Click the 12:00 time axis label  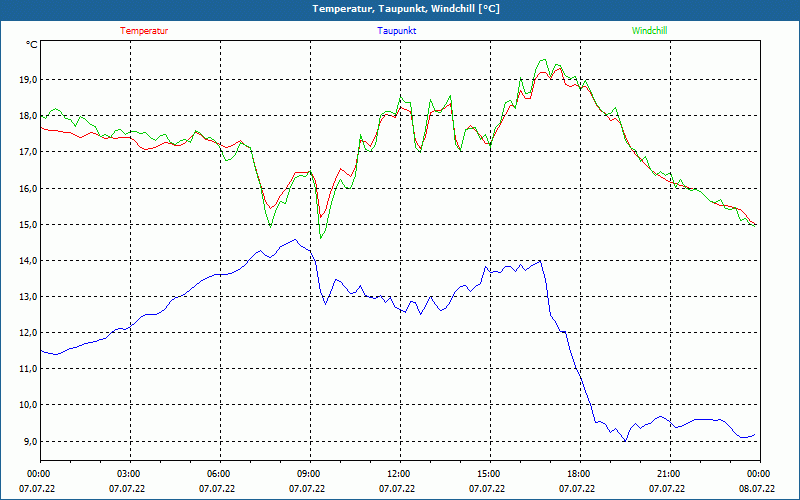pos(400,474)
